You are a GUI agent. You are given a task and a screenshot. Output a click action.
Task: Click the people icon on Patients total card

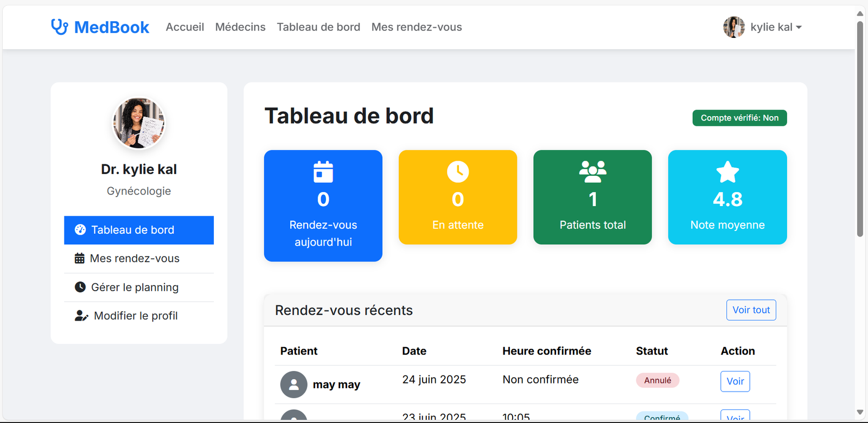[592, 172]
